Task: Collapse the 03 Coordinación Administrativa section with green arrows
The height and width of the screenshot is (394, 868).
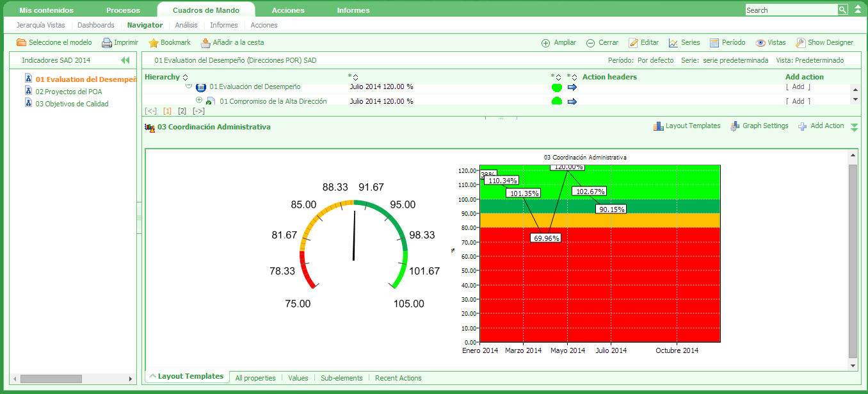Action: pyautogui.click(x=854, y=127)
